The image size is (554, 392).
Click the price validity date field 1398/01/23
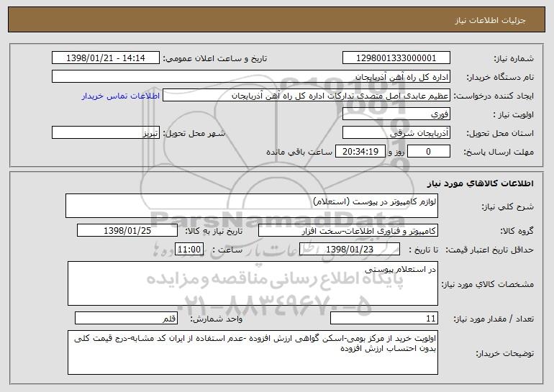coord(350,250)
